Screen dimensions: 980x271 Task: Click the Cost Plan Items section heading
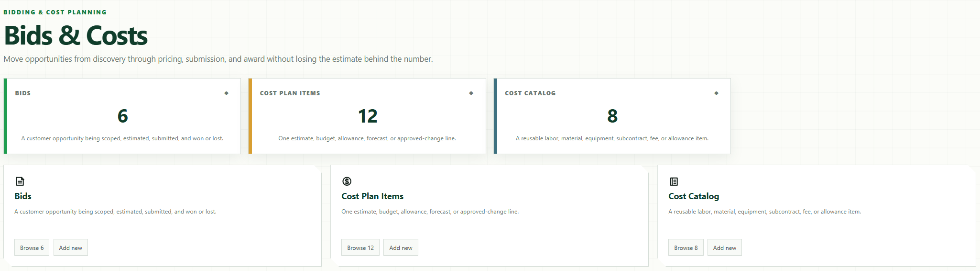[x=372, y=196]
